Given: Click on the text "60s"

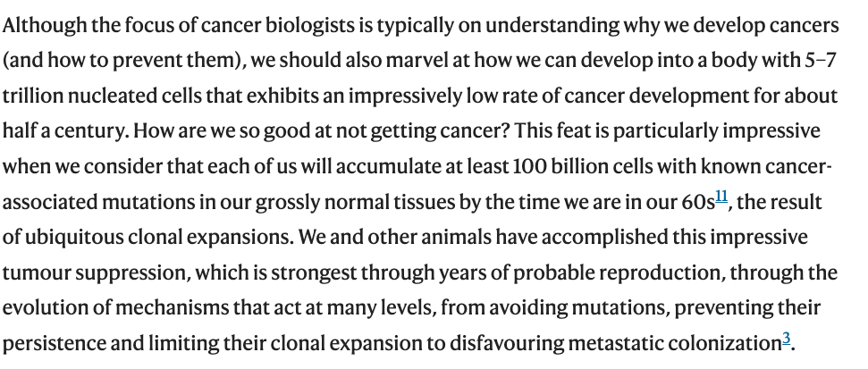Looking at the screenshot, I should [696, 202].
